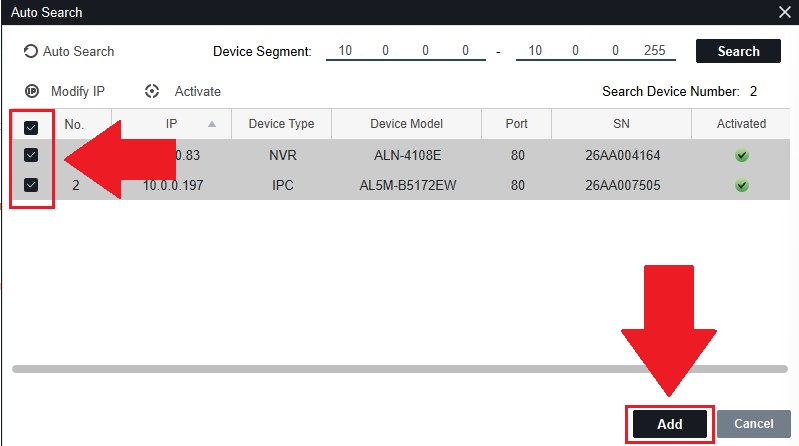The image size is (799, 446).
Task: Toggle the select-all header checkbox
Action: point(31,127)
